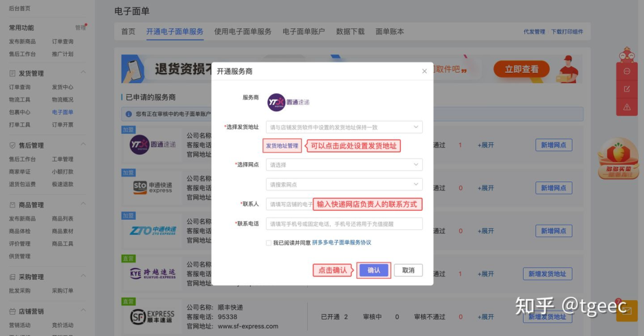Switch to the 数据下载 tab

(351, 32)
